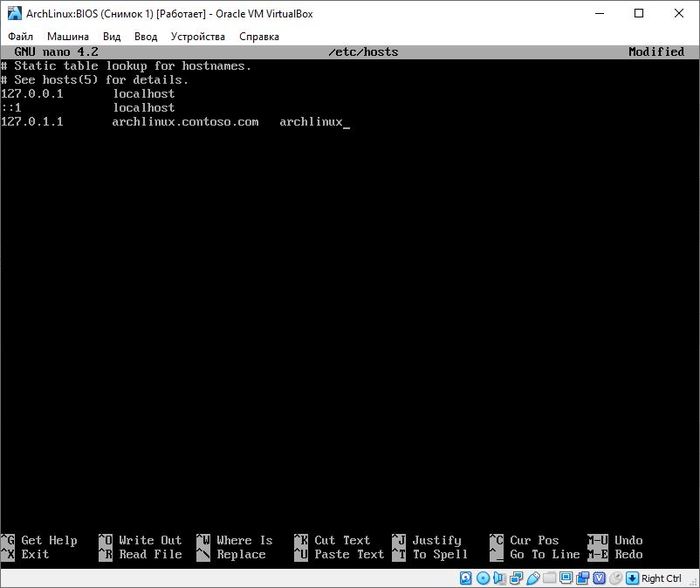Click the video recording status icon
Viewport: 700px width, 588px height.
point(583,578)
